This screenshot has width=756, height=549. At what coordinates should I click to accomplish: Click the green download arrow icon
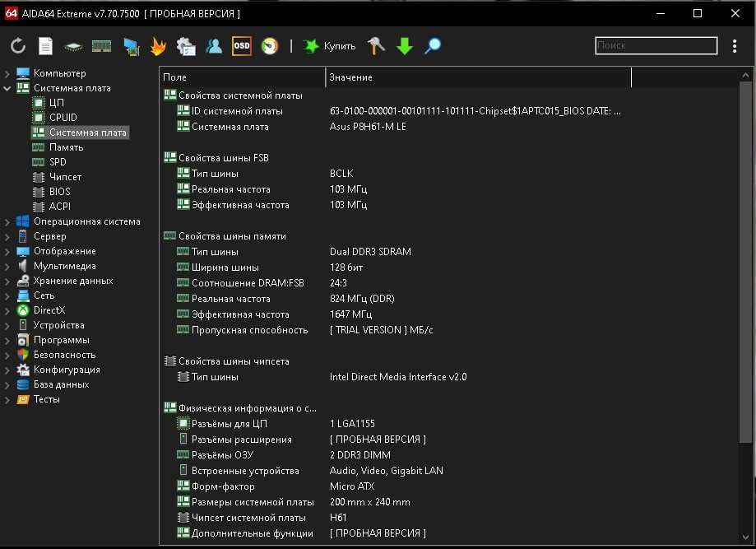pos(405,46)
